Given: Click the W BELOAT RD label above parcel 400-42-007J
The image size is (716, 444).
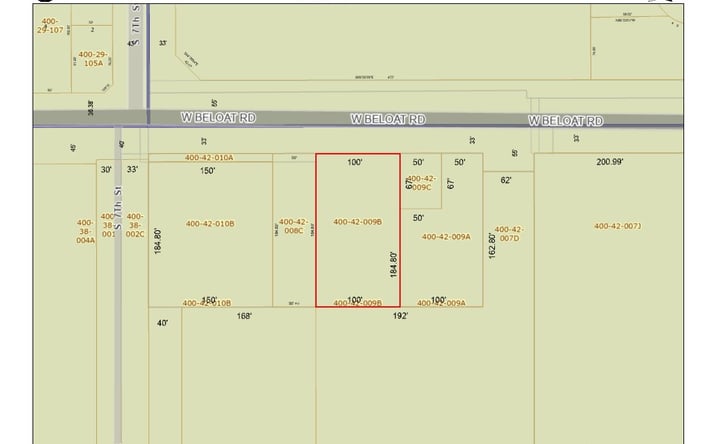Looking at the screenshot, I should tap(566, 121).
